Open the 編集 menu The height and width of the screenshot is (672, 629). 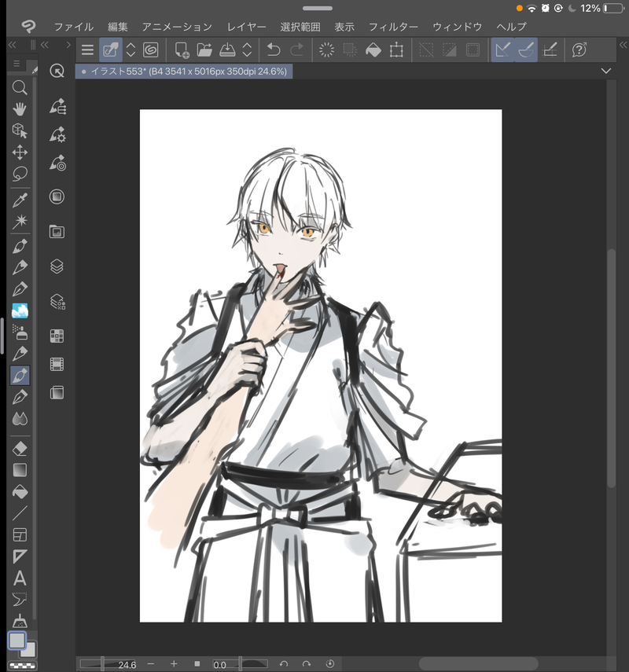pos(118,27)
